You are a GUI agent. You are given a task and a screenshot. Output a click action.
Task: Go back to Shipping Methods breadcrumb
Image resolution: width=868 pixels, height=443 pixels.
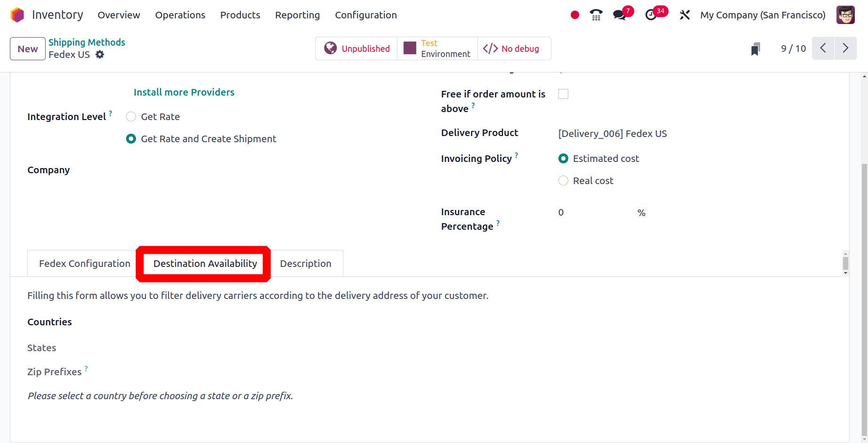(x=87, y=42)
